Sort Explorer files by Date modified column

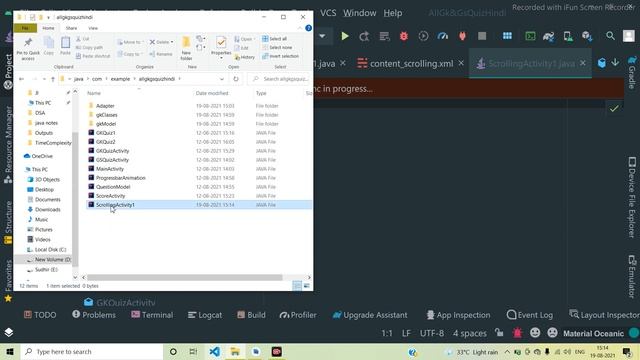coord(212,93)
